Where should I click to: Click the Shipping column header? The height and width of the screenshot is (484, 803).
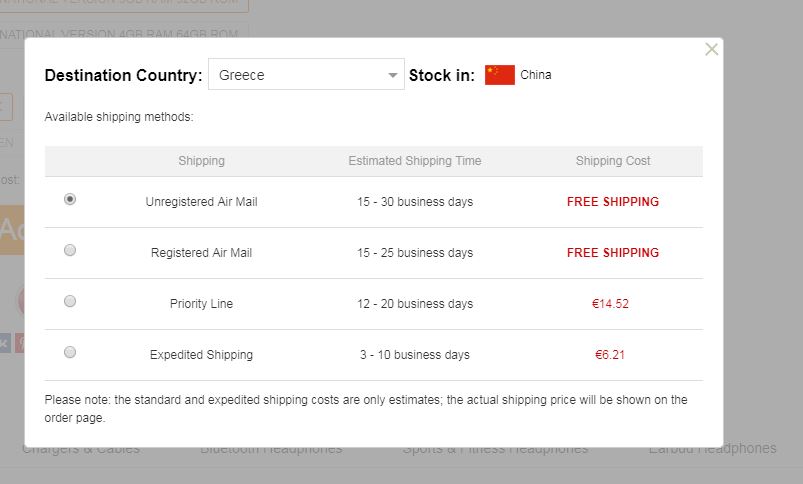201,161
